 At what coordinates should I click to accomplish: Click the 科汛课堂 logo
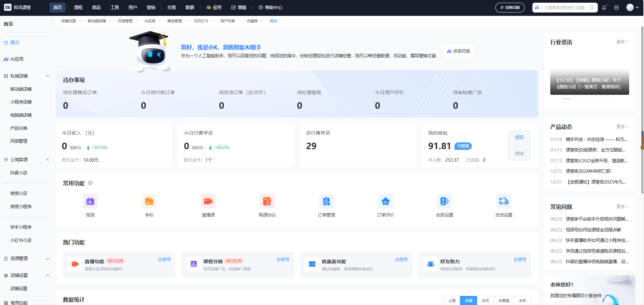tap(18, 7)
